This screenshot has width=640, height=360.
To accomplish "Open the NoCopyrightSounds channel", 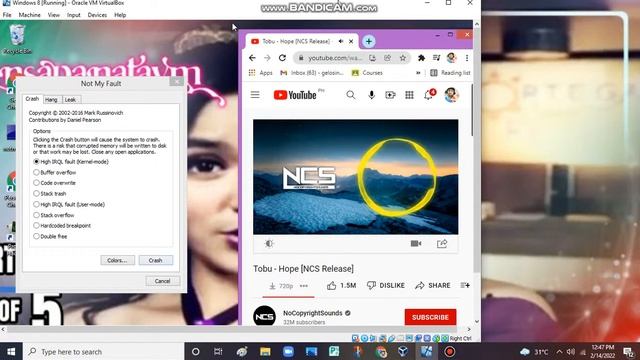I will click(313, 313).
